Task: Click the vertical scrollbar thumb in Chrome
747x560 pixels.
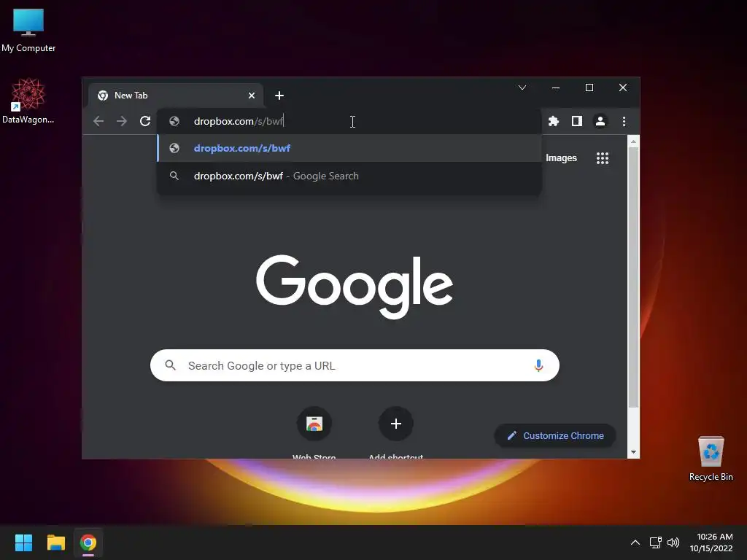Action: click(x=634, y=278)
